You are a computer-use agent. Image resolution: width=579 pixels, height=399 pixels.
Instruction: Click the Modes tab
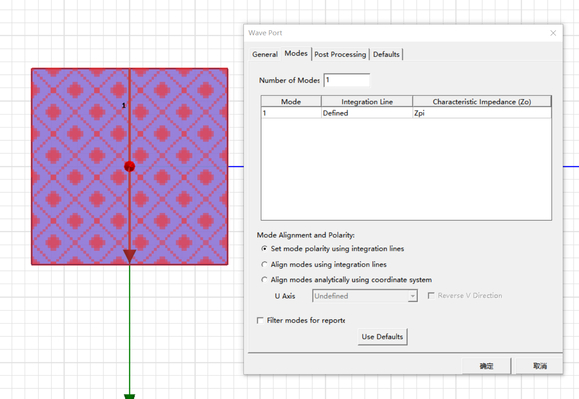point(296,54)
